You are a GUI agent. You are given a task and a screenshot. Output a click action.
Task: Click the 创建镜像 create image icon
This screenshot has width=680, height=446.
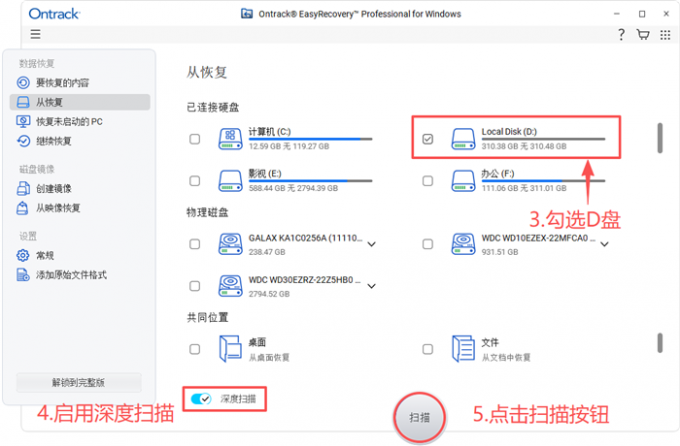point(23,188)
